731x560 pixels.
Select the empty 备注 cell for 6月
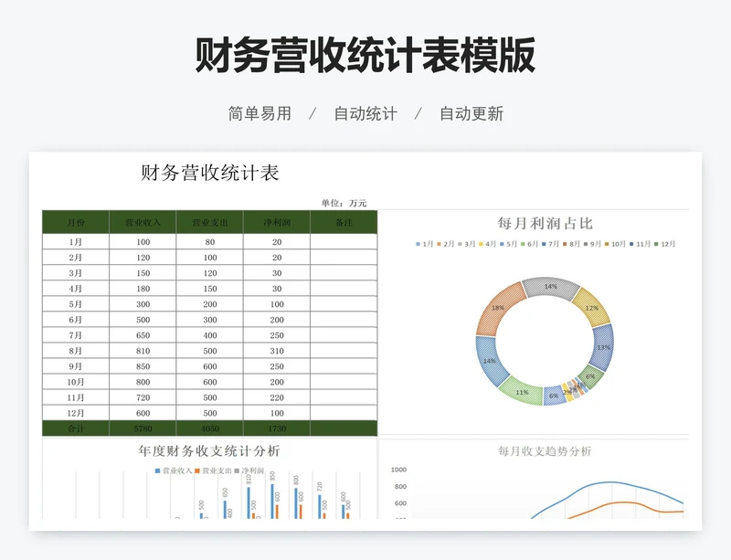[344, 320]
